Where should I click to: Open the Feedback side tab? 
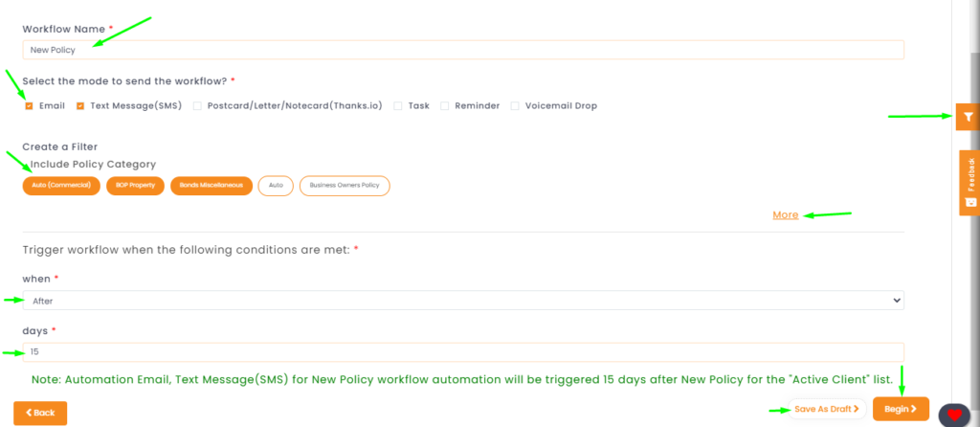(x=969, y=183)
